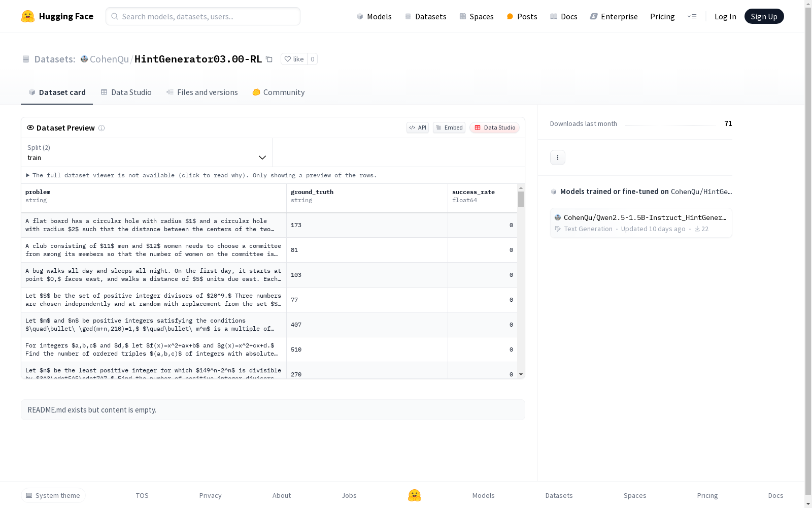Select the row about a club committee

point(269,250)
